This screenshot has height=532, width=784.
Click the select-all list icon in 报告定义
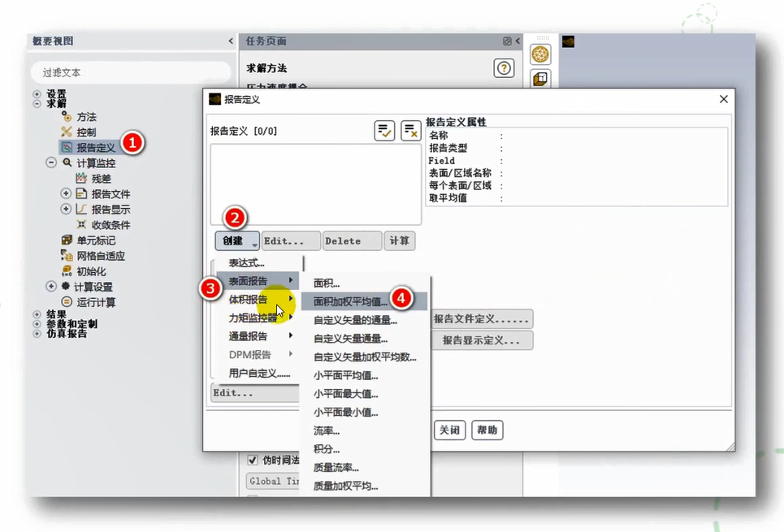384,130
